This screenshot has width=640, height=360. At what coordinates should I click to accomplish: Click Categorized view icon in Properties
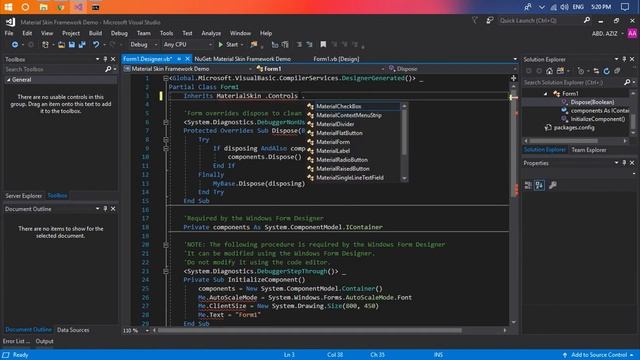click(528, 185)
